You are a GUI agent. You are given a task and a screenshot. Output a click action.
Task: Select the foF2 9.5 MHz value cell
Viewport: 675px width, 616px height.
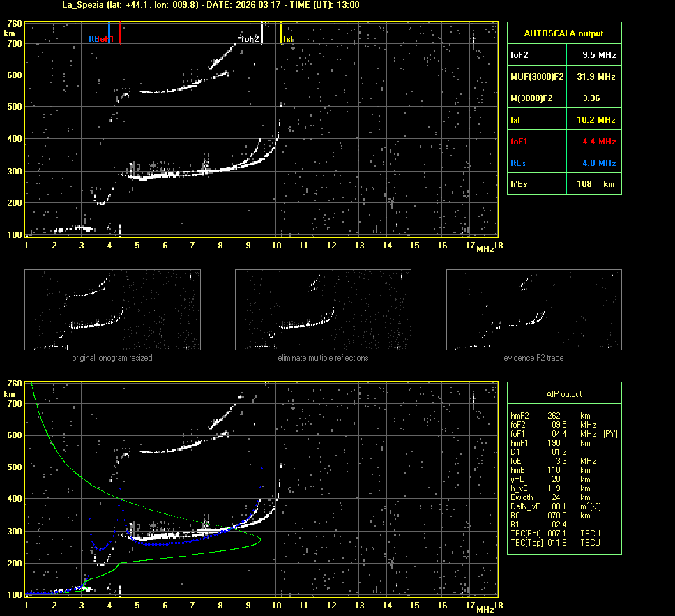(598, 54)
